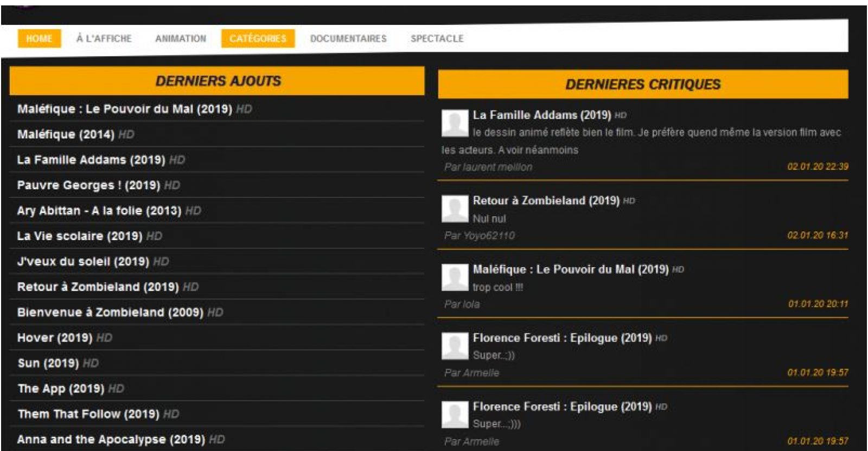Expand the Catégories menu

pyautogui.click(x=258, y=38)
